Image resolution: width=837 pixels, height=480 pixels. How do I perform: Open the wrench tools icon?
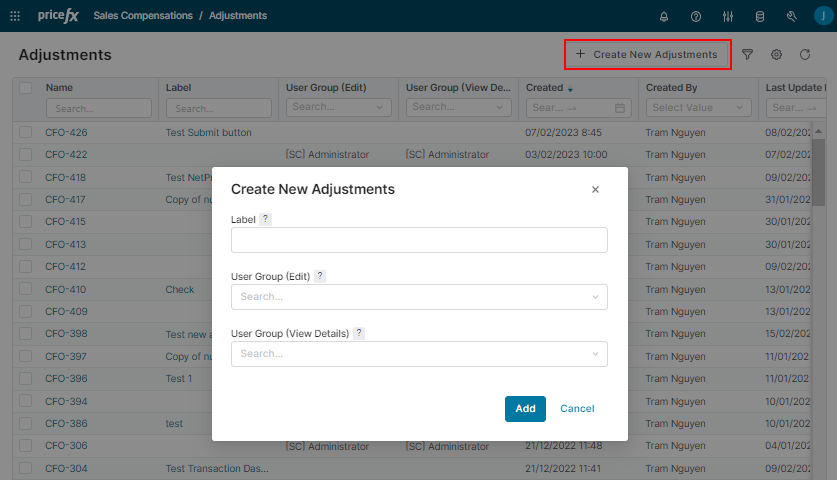[x=791, y=16]
